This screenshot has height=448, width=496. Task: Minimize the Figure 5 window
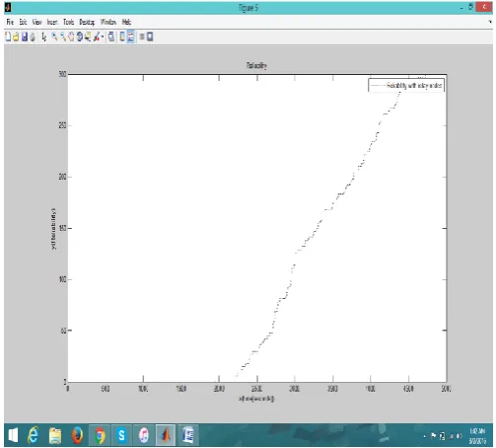[461, 7]
